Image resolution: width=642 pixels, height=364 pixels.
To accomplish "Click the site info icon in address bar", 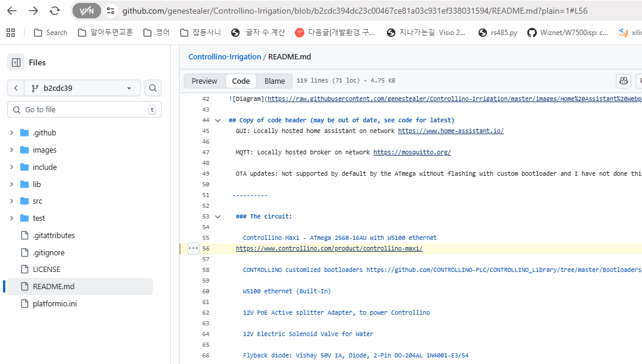I will pos(109,11).
